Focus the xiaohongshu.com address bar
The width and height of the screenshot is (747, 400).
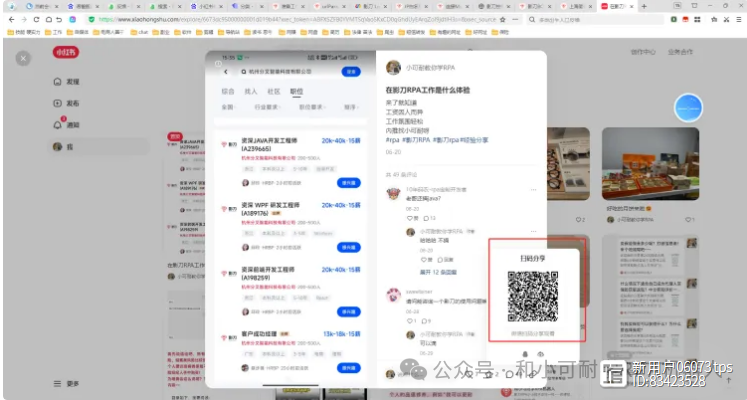pos(297,20)
